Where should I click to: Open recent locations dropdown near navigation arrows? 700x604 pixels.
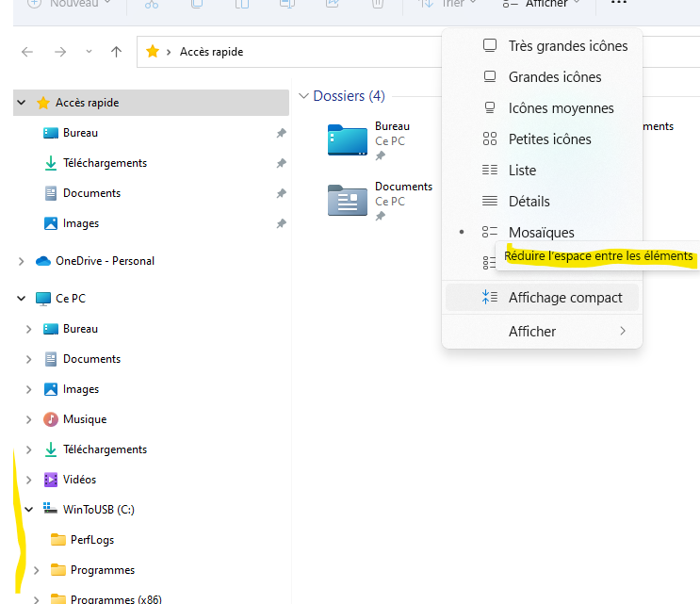(x=89, y=52)
